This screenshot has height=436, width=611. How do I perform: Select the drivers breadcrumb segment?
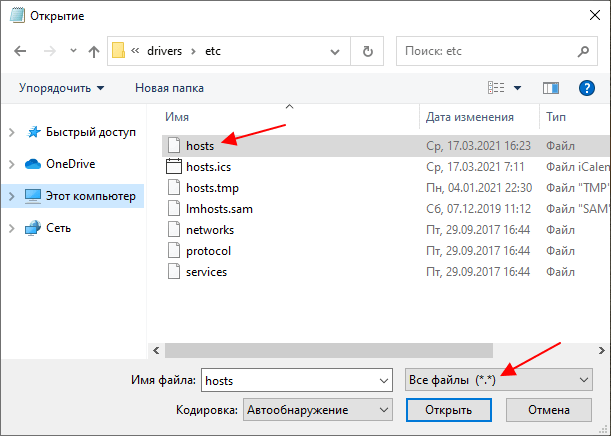[164, 51]
